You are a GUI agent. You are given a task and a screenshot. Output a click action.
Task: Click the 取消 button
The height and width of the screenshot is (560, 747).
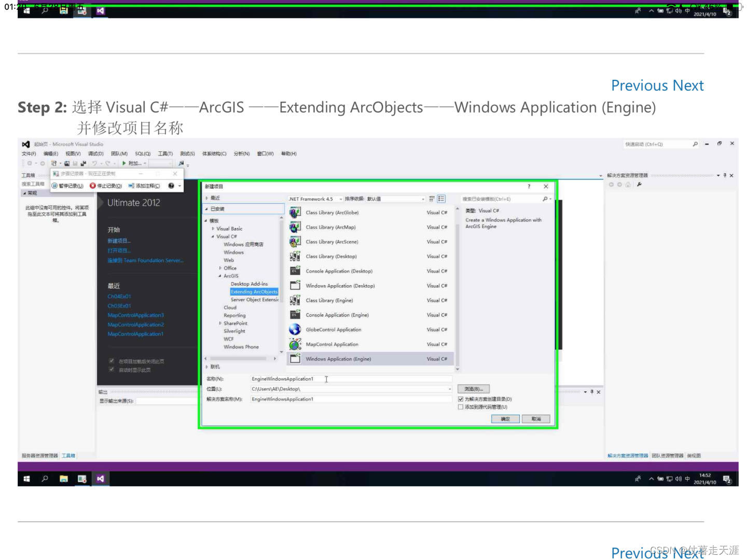tap(536, 419)
